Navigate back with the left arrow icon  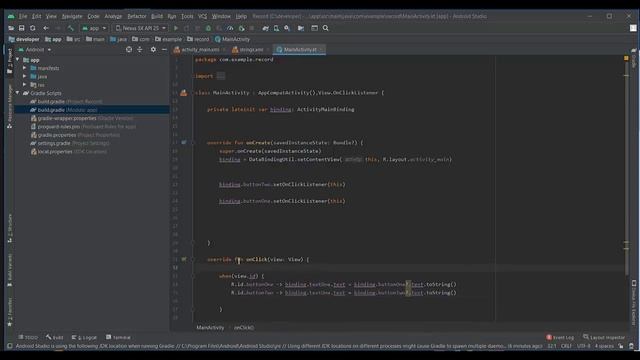46,28
